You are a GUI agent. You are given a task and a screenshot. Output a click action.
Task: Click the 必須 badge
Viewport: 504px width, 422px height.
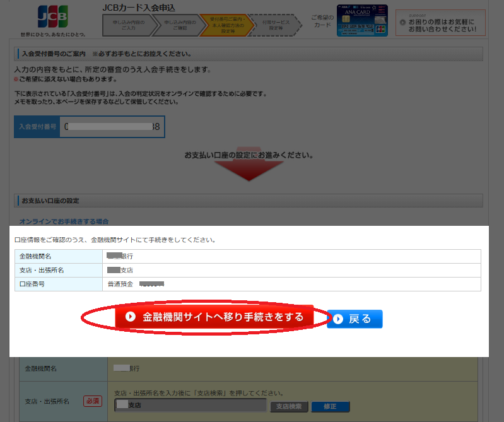point(93,401)
